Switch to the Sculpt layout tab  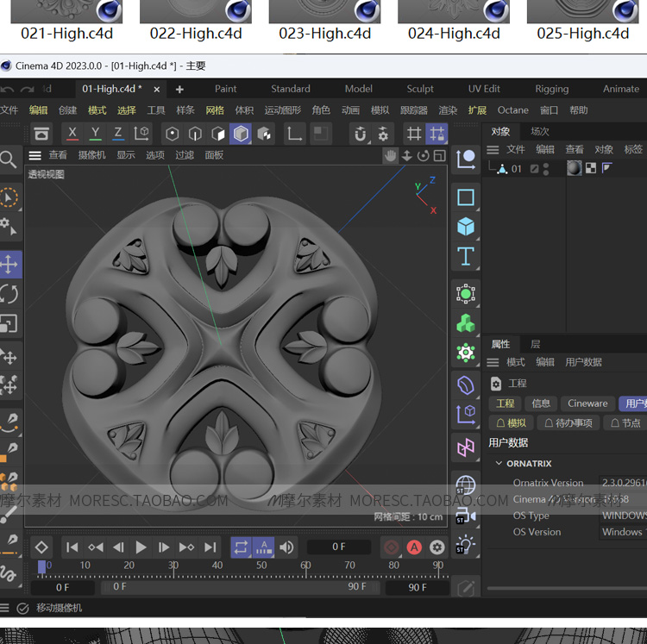point(420,89)
